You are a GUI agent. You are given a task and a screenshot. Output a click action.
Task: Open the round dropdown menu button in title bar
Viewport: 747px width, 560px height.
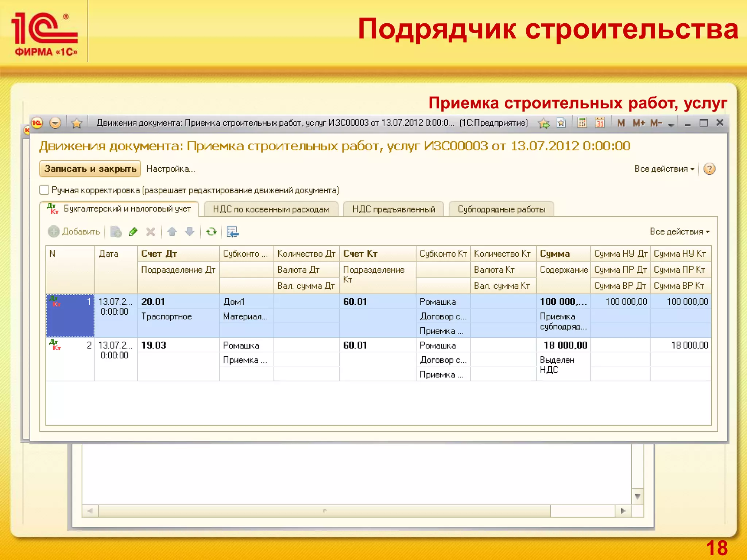[x=55, y=123]
